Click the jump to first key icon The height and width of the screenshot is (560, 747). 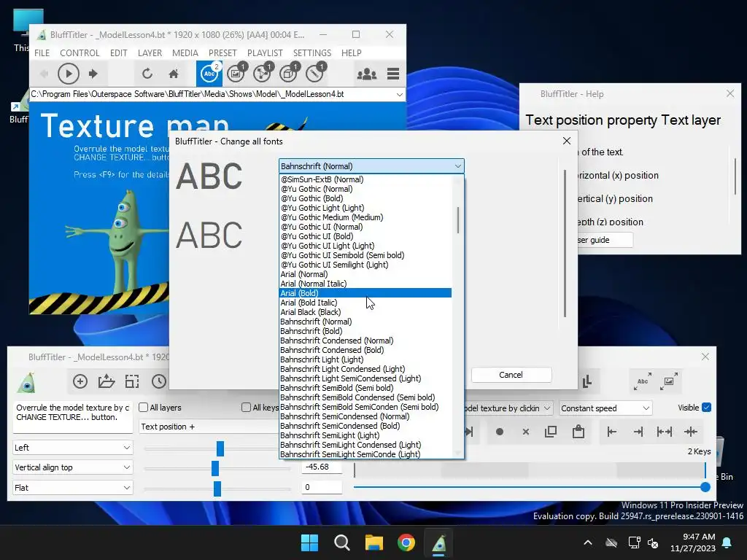[x=612, y=432]
